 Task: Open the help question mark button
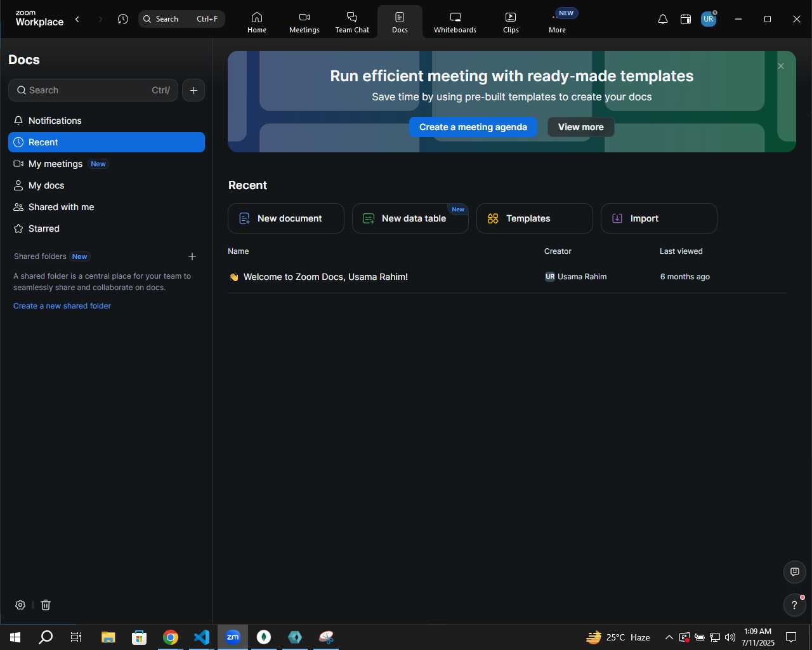click(x=794, y=605)
